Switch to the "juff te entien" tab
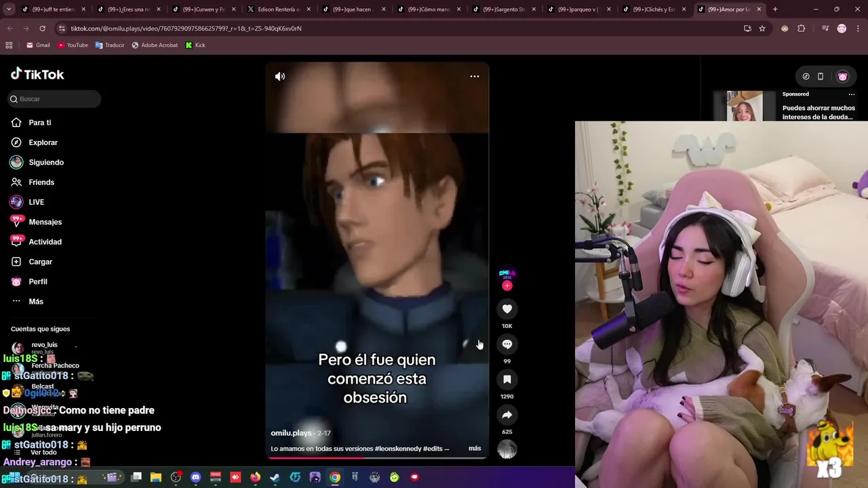The width and height of the screenshot is (868, 488). (53, 9)
